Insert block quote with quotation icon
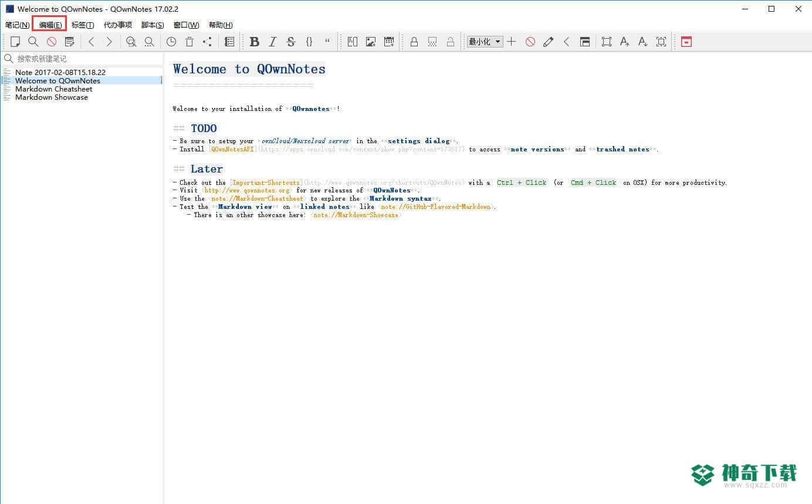This screenshot has height=504, width=812. click(x=327, y=42)
